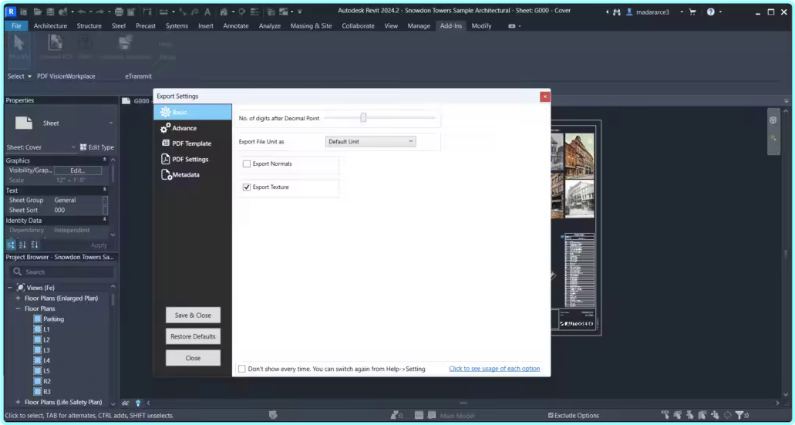This screenshot has width=795, height=425.
Task: Toggle the Sheet Sort property checkbox
Action: (x=105, y=210)
